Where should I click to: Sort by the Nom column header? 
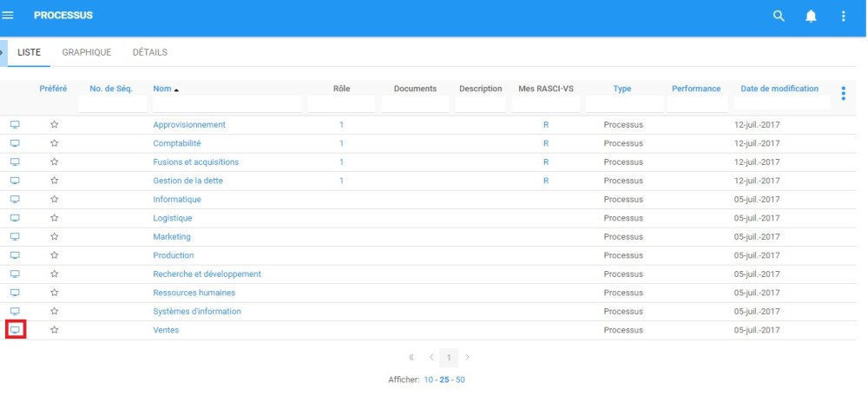[x=162, y=89]
